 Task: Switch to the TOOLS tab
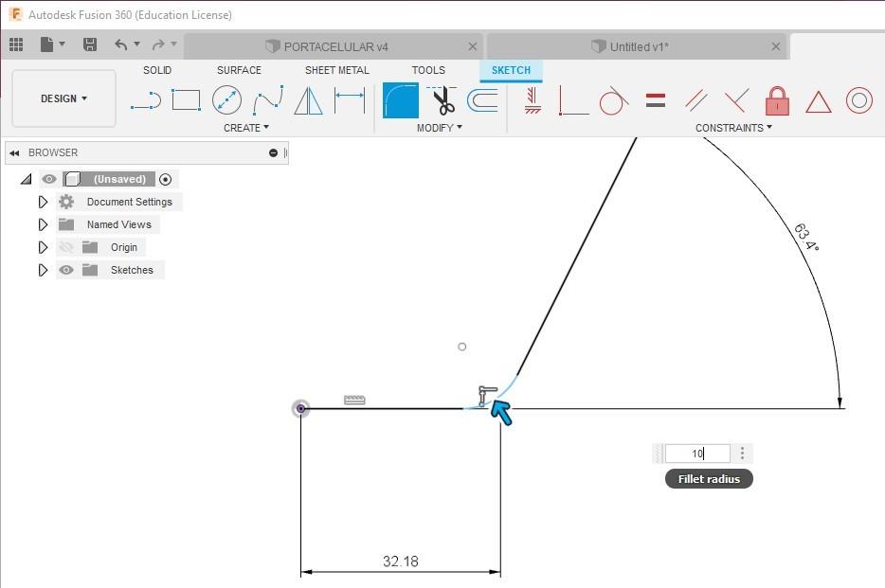pyautogui.click(x=428, y=70)
